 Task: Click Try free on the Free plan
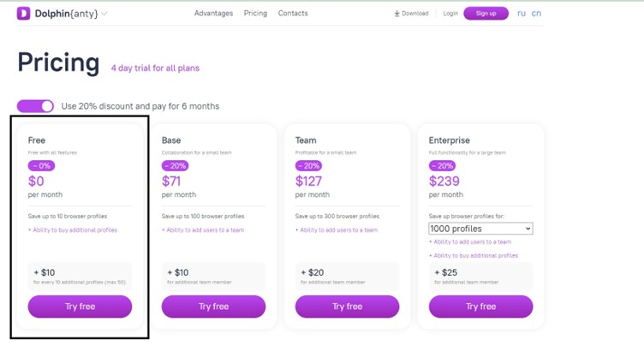click(x=80, y=306)
